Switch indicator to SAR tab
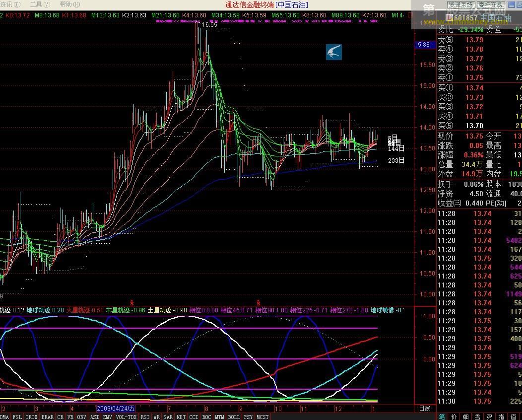Image resolution: width=522 pixels, height=420 pixels. [x=168, y=417]
